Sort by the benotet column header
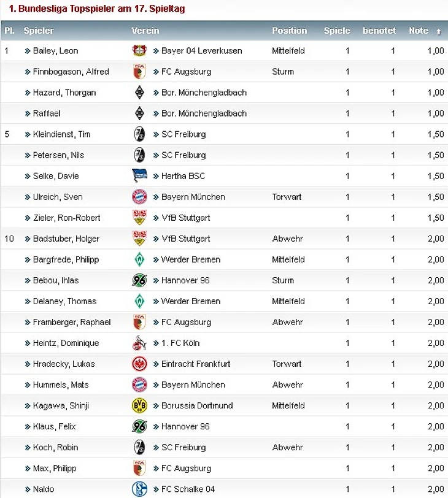The width and height of the screenshot is (448, 498). (379, 31)
